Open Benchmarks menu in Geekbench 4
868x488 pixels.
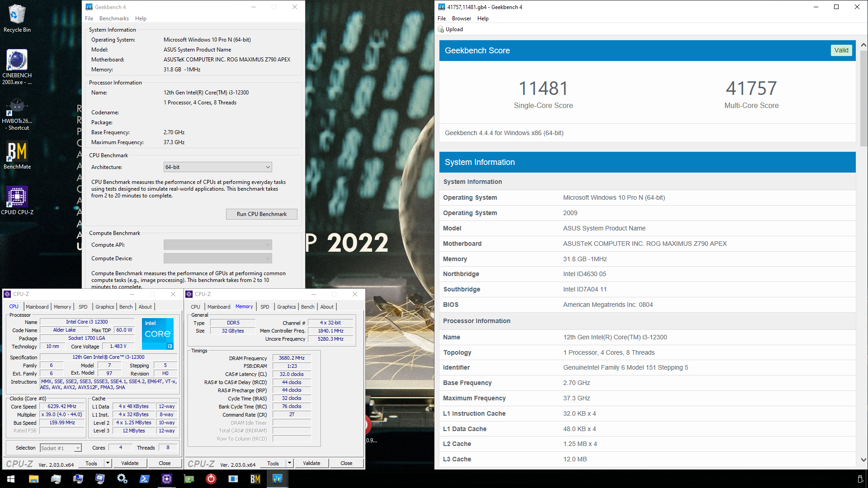pos(114,19)
